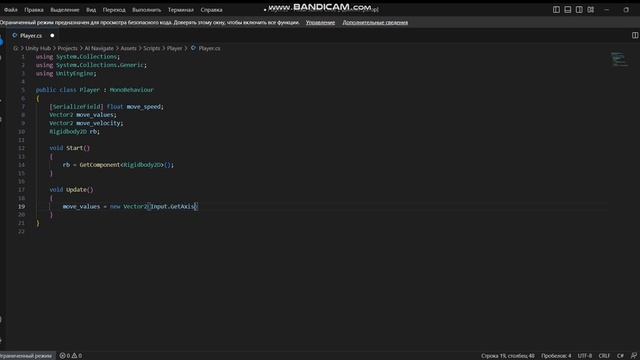
Task: Open Дополнительные сведения link
Action: click(375, 22)
